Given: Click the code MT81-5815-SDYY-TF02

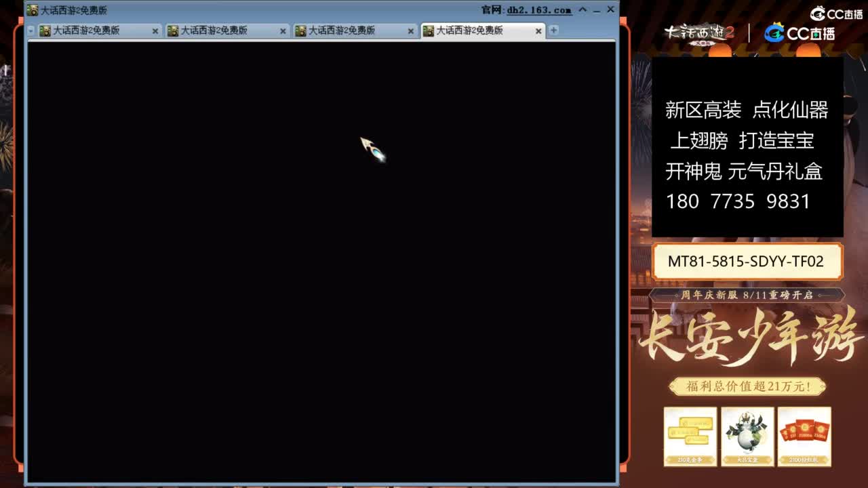Looking at the screenshot, I should point(746,262).
